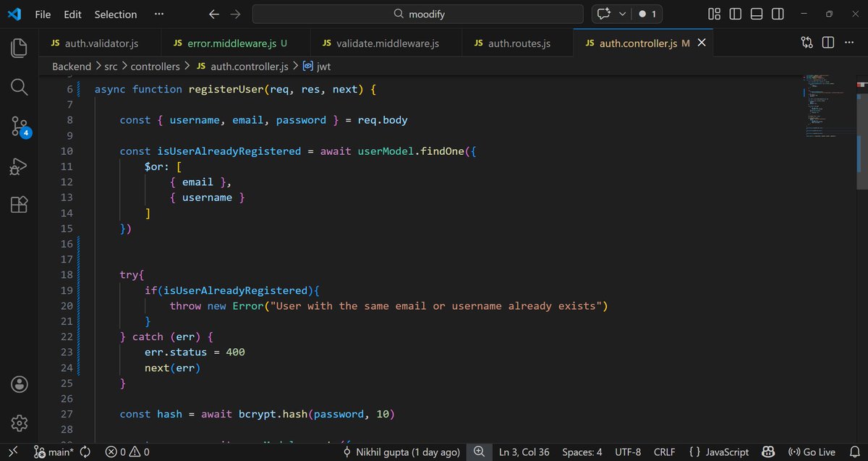Show more menus via title bar ellipsis
Screen dimensions: 868x461
(158, 14)
